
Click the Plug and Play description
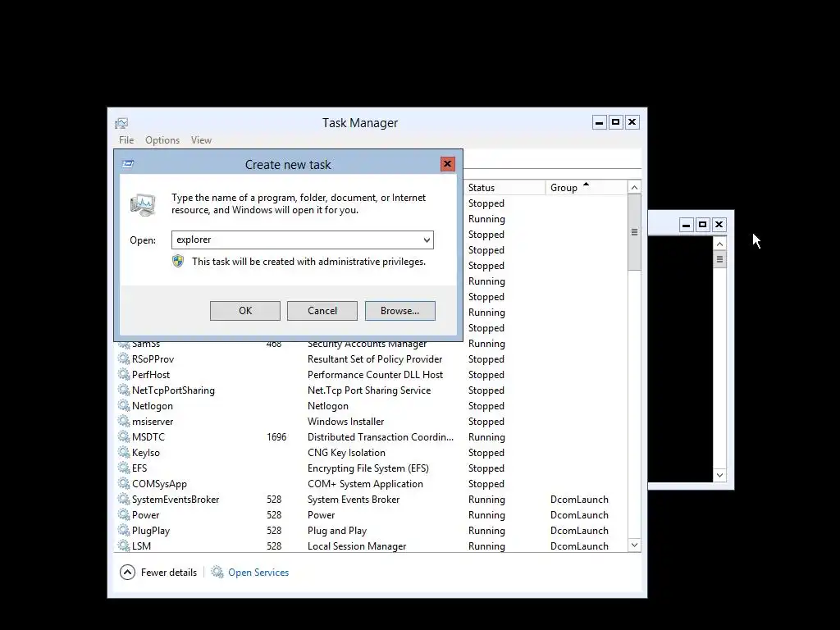pos(337,530)
